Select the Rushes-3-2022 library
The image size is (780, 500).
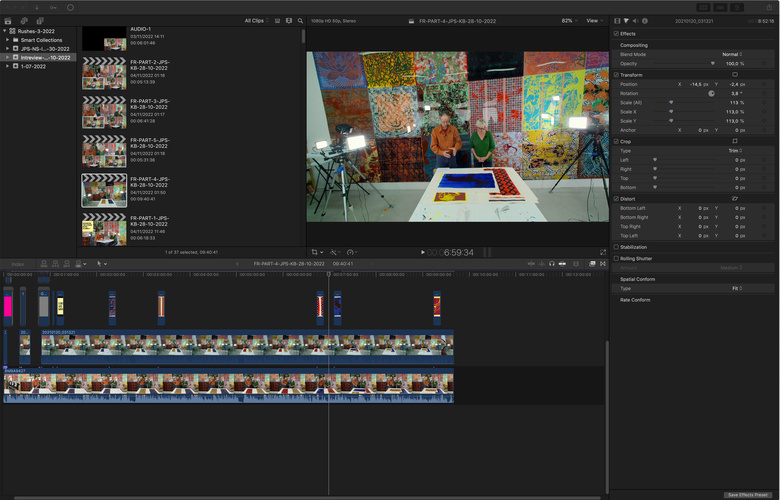click(38, 31)
